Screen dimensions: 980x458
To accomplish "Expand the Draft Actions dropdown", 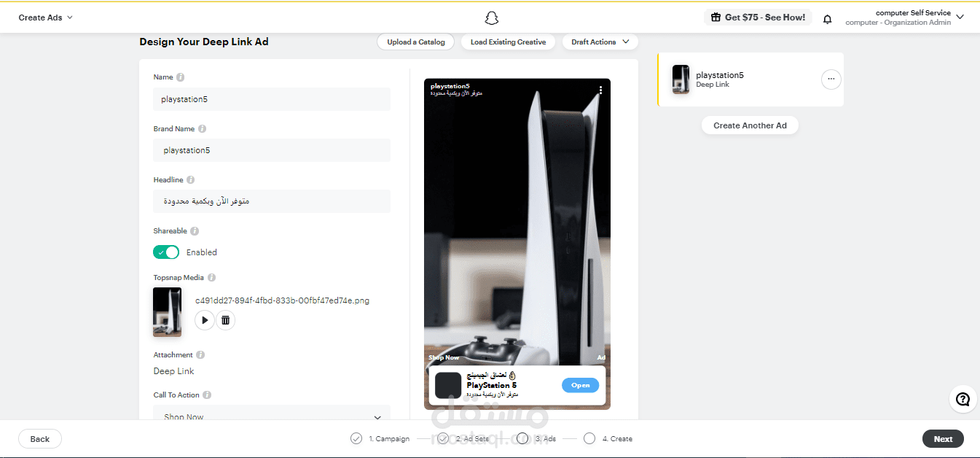I will (600, 42).
